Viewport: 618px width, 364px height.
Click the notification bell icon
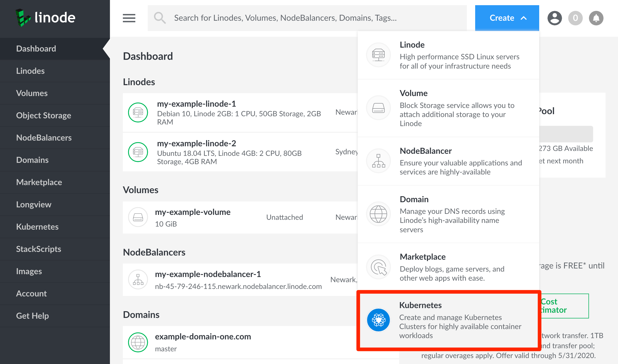pyautogui.click(x=596, y=18)
